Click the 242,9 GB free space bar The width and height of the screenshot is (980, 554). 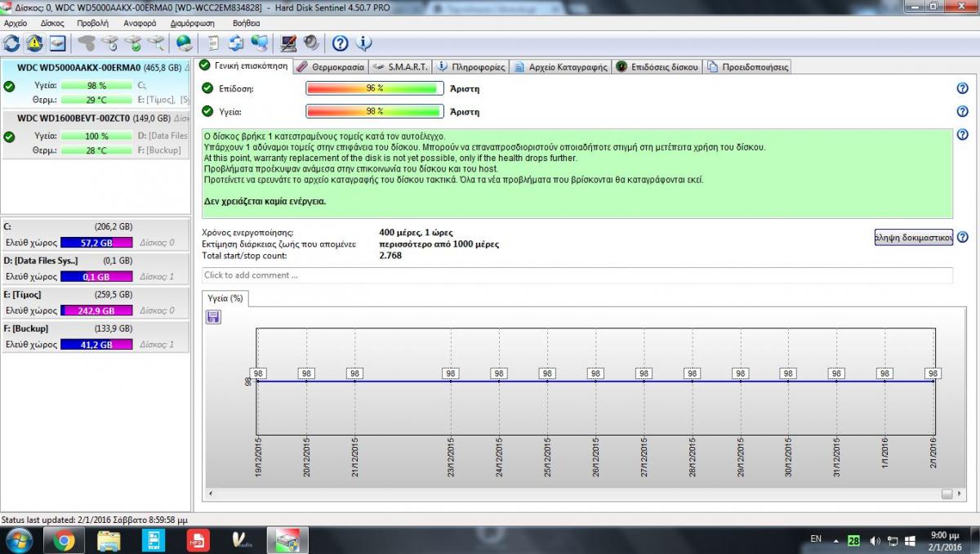(x=96, y=311)
